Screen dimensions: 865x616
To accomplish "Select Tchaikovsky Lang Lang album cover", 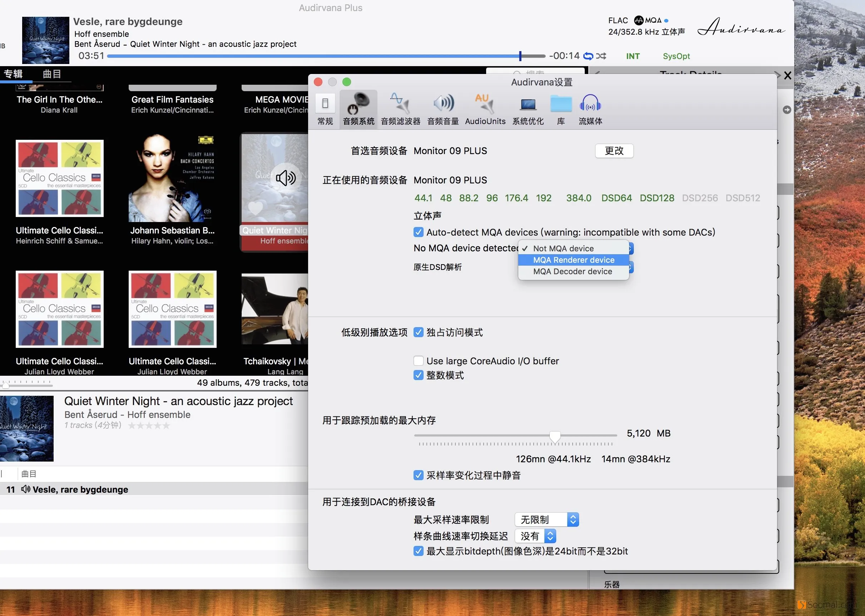I will pyautogui.click(x=275, y=309).
